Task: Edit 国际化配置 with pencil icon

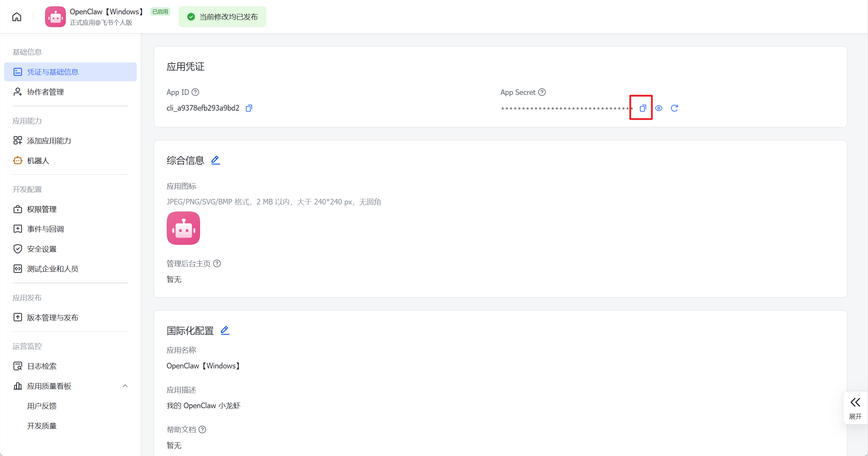Action: pyautogui.click(x=225, y=330)
